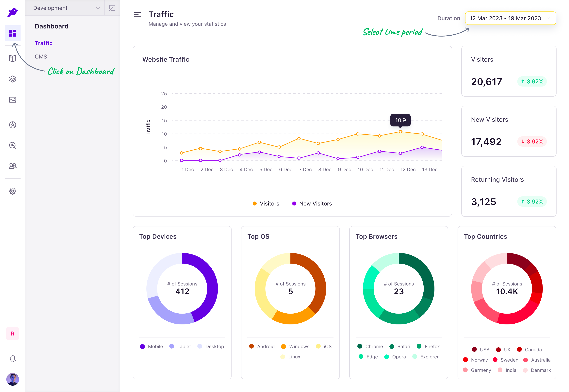Image resolution: width=569 pixels, height=392 pixels.
Task: Click the user profile avatar
Action: coord(12,379)
